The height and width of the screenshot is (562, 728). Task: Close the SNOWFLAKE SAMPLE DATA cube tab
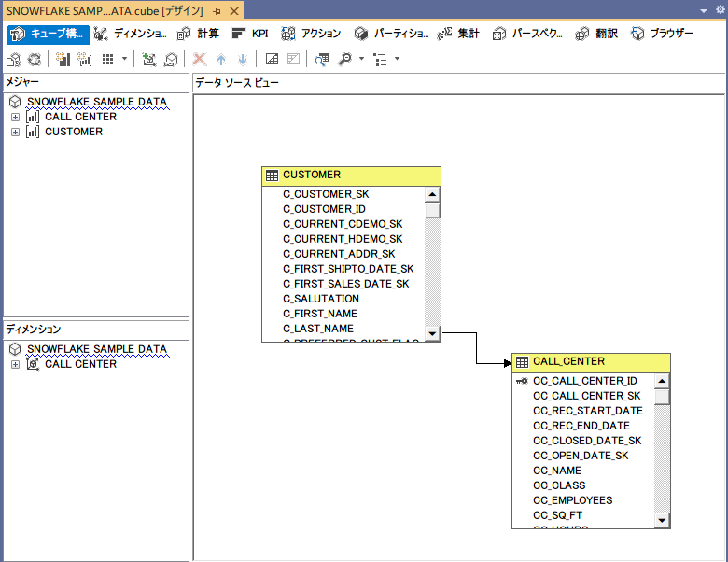pyautogui.click(x=234, y=11)
